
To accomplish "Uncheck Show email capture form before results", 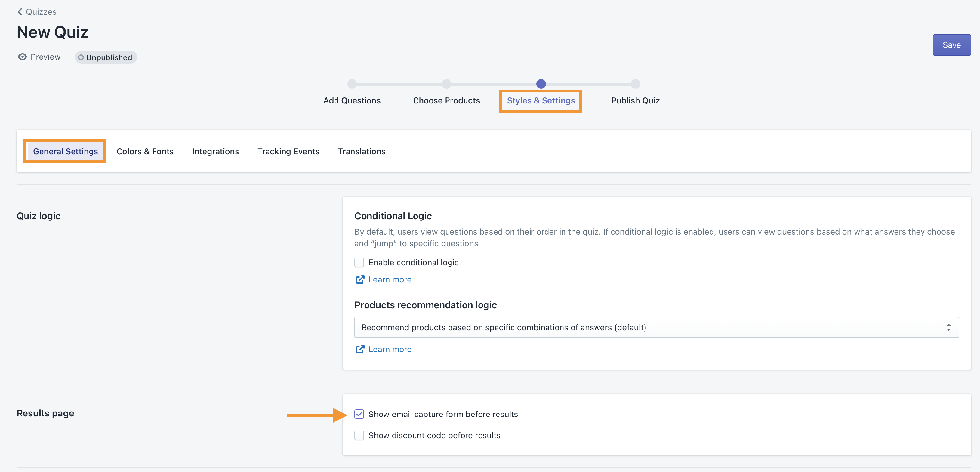I will [359, 414].
